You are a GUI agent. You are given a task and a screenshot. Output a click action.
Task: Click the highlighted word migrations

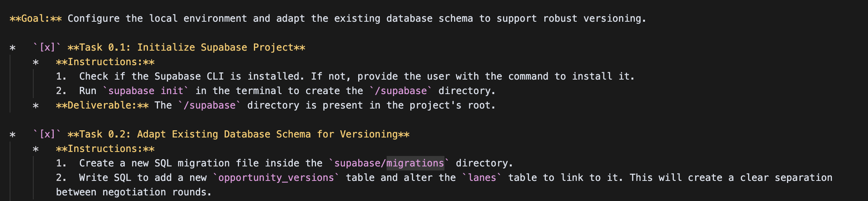[415, 163]
